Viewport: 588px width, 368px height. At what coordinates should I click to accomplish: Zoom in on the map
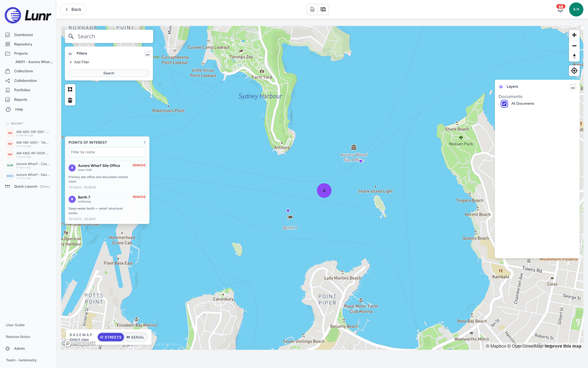(x=574, y=35)
